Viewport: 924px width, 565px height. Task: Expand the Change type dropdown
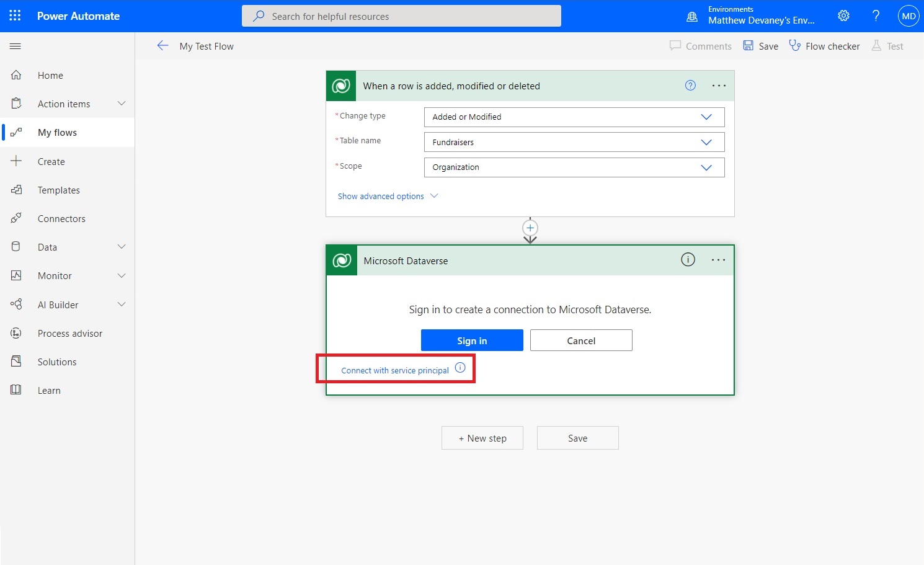click(706, 117)
